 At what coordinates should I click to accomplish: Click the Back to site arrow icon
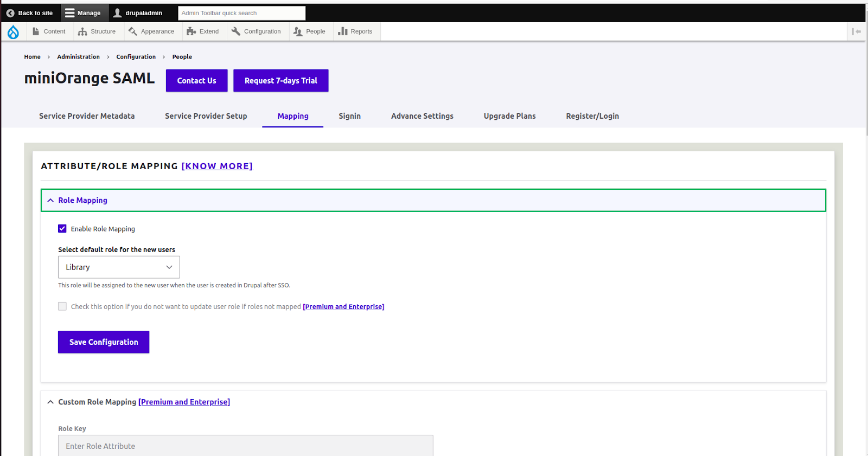tap(10, 13)
